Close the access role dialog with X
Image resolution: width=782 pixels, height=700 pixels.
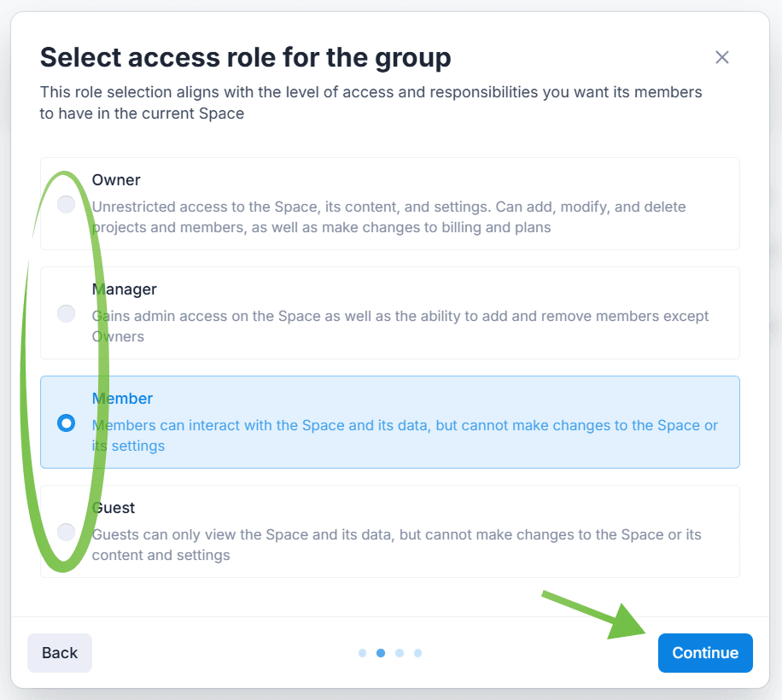[x=722, y=57]
